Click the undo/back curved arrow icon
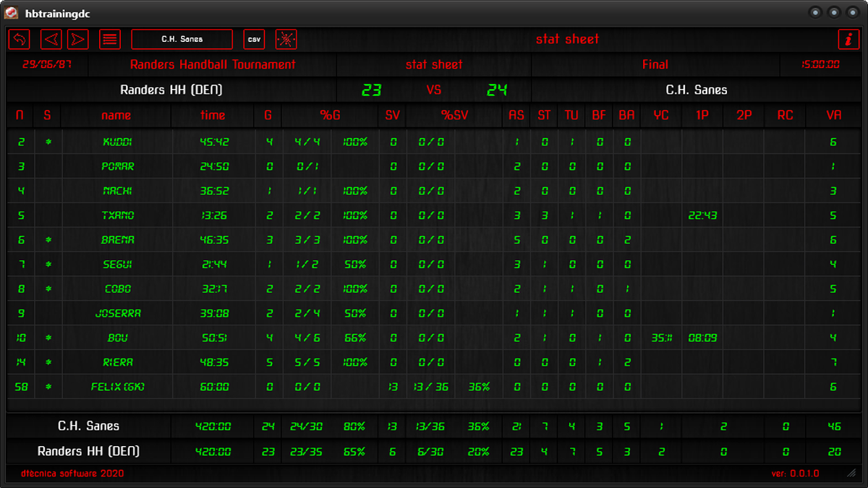868x488 pixels. tap(19, 39)
